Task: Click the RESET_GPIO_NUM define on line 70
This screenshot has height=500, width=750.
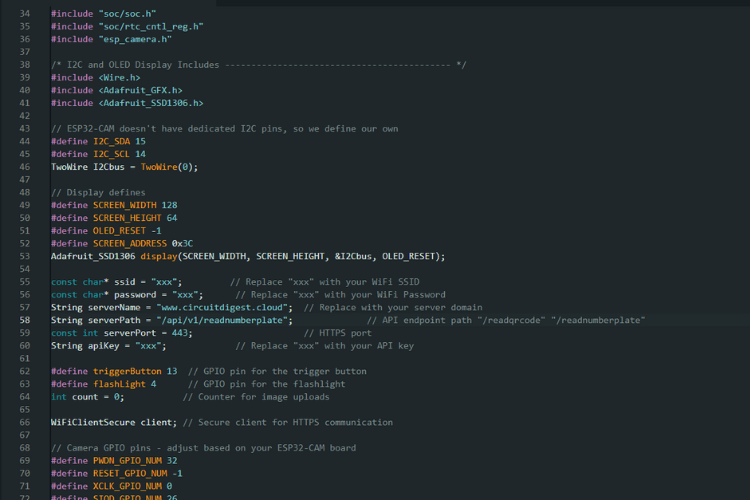Action: [117, 474]
